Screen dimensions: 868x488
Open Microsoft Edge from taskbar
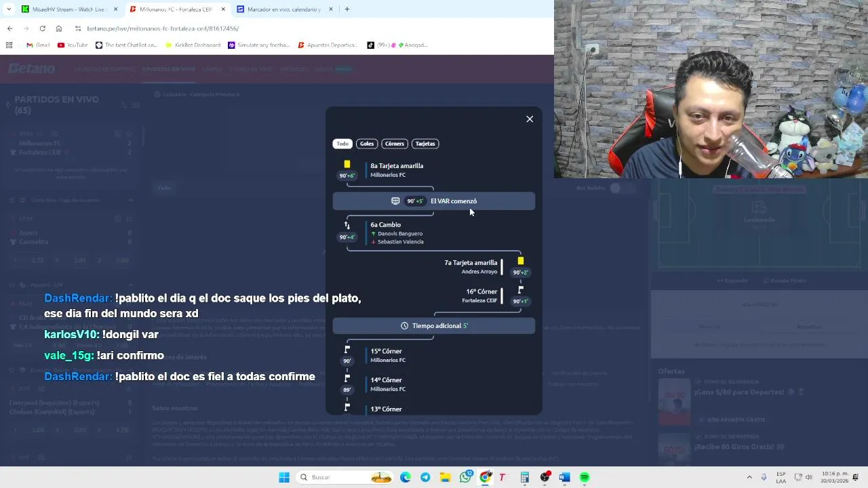point(406,477)
